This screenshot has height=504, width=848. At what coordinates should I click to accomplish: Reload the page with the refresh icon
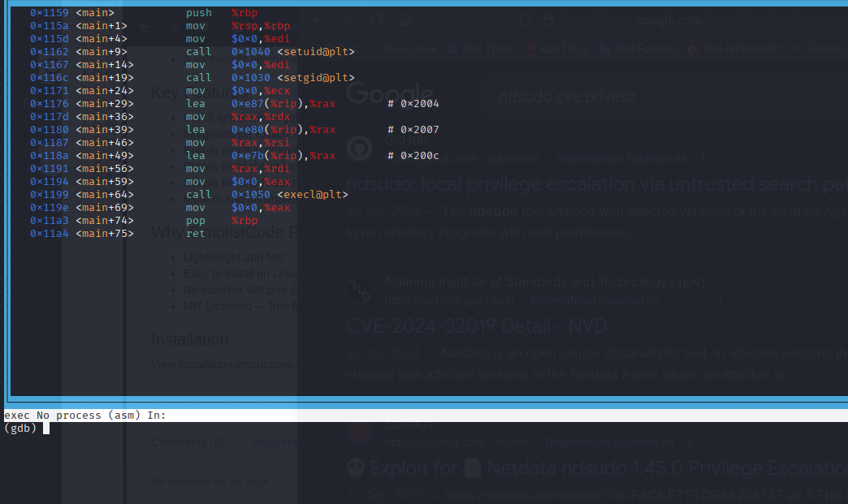click(x=377, y=19)
